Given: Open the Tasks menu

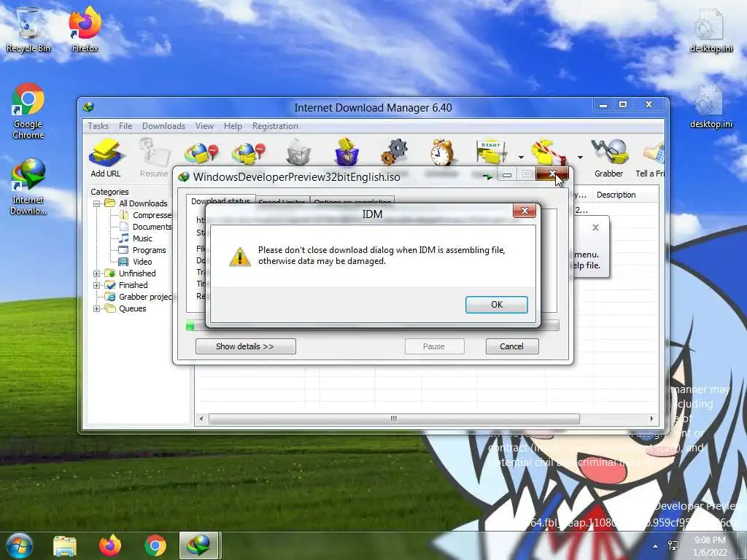Looking at the screenshot, I should point(98,126).
